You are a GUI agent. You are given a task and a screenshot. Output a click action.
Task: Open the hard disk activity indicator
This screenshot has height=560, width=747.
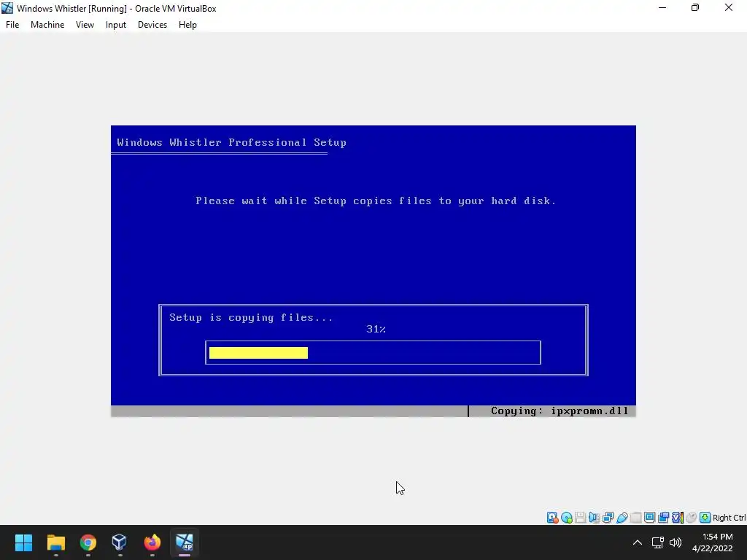pos(553,518)
